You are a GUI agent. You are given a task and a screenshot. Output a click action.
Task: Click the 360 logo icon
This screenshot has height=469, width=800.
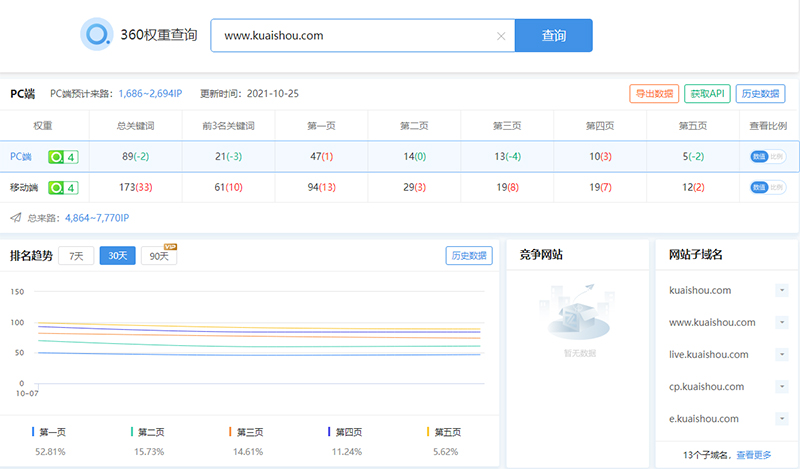point(96,35)
